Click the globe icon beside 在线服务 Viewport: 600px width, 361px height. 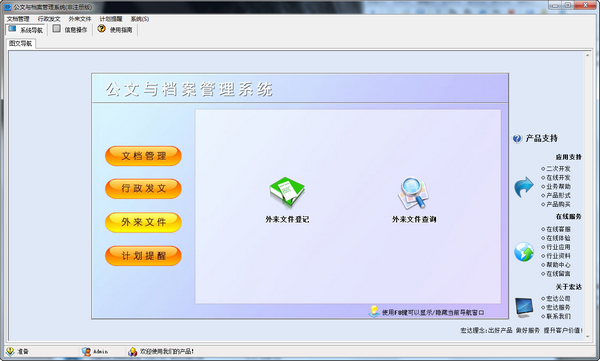[524, 252]
